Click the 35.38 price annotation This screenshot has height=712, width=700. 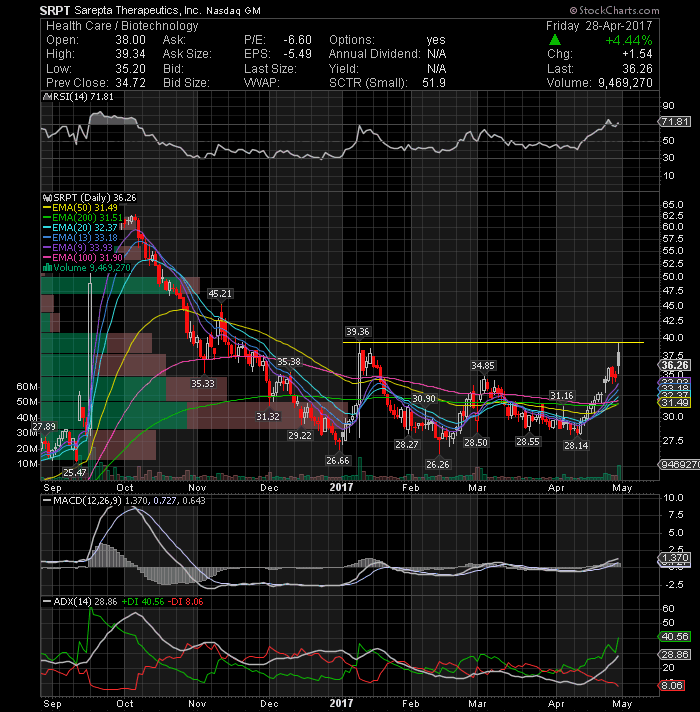point(289,361)
